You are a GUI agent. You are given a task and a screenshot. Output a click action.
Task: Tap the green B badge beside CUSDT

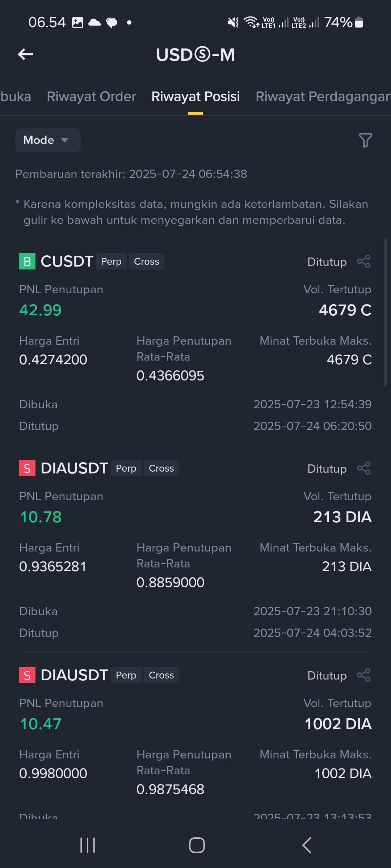[27, 261]
